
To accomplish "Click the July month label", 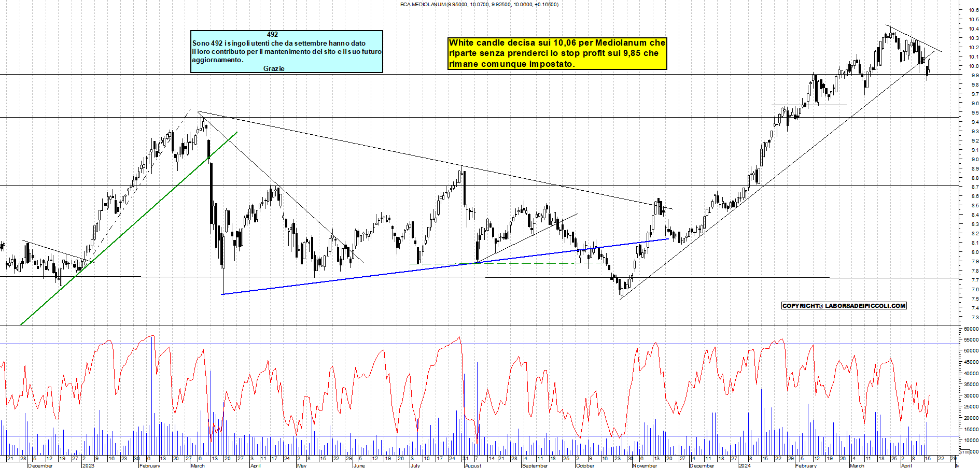I will click(x=415, y=465).
